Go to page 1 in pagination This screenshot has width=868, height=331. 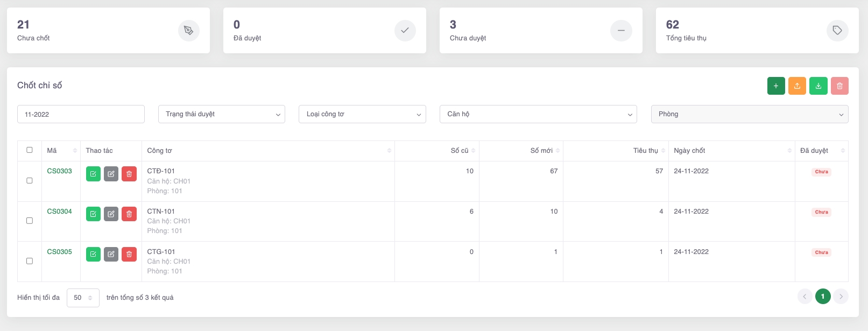point(822,297)
